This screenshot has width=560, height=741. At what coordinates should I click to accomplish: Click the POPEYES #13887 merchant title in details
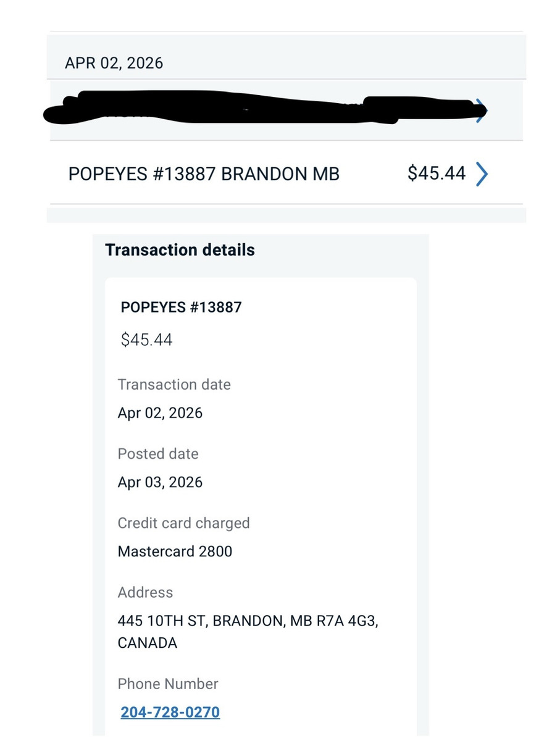[x=181, y=307]
